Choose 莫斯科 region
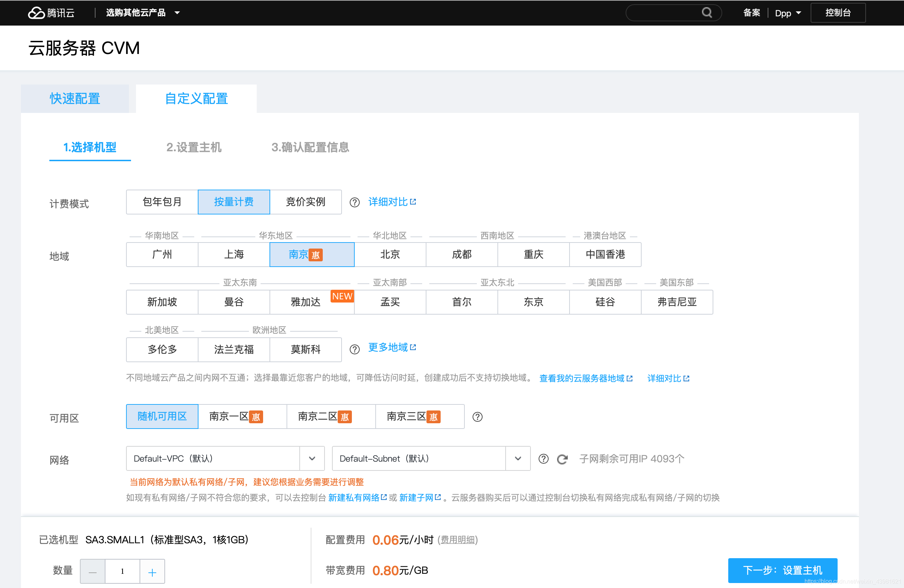Viewport: 904px width, 588px height. (x=306, y=349)
